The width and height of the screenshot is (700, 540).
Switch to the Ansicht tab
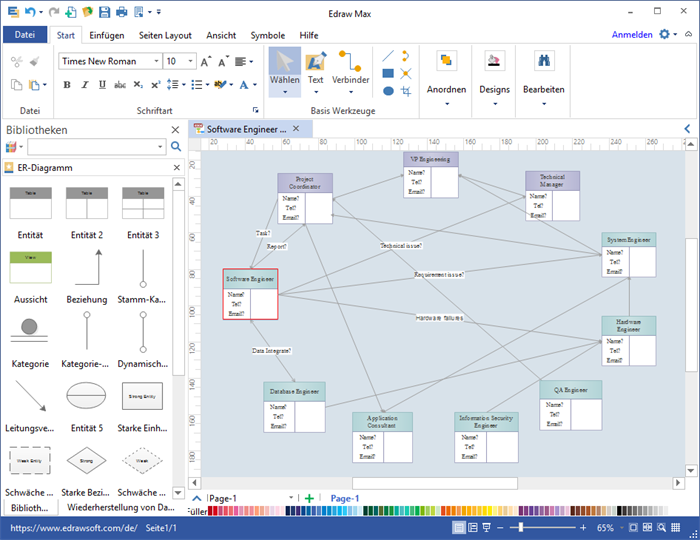[x=221, y=35]
